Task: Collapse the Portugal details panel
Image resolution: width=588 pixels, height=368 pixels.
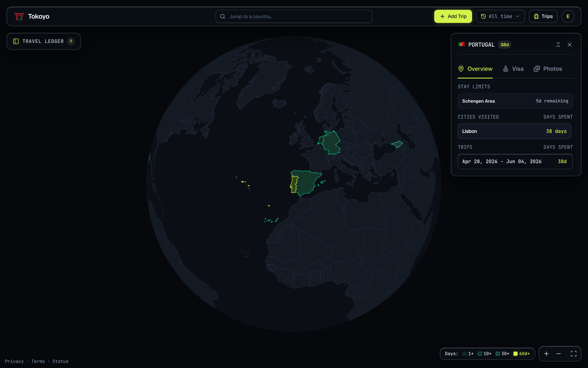Action: pyautogui.click(x=558, y=45)
